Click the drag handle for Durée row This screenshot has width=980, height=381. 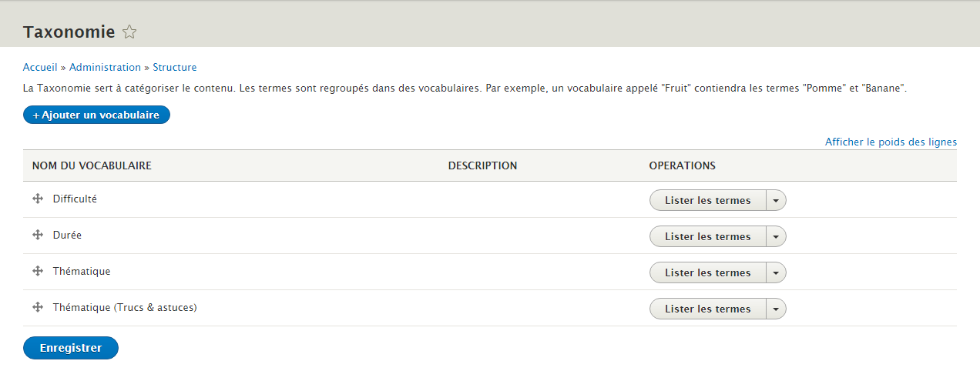pos(37,235)
